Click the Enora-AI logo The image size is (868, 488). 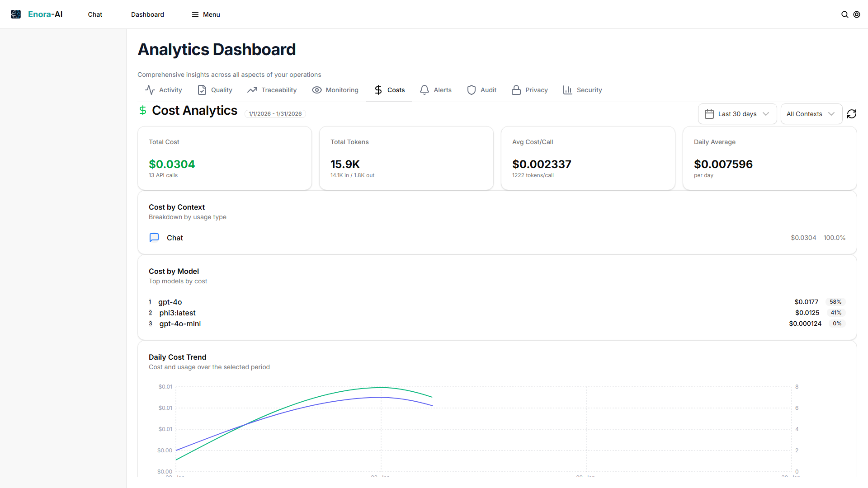37,14
